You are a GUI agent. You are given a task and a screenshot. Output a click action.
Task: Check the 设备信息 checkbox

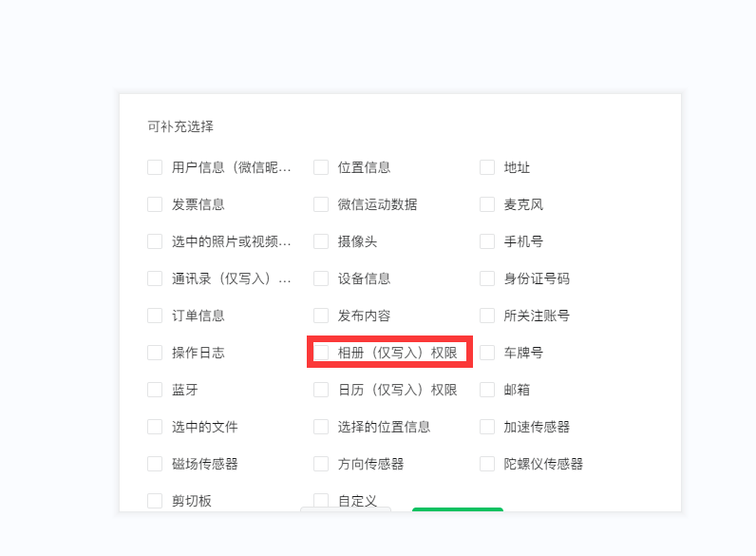point(321,278)
